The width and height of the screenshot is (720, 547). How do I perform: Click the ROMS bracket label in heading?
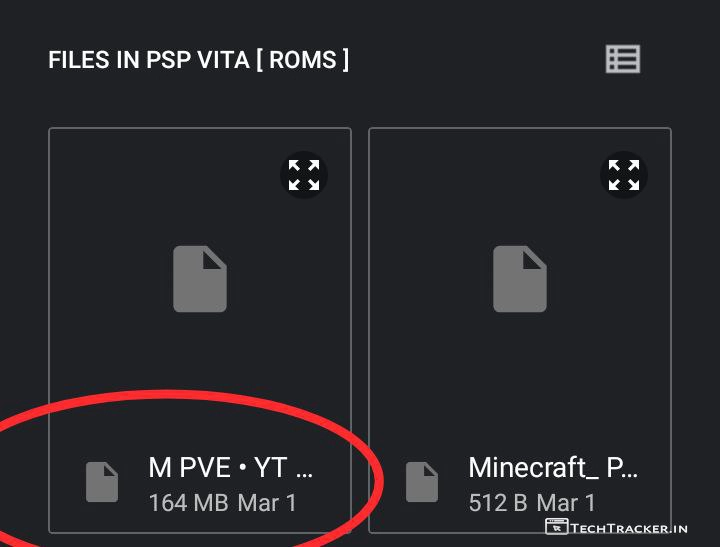pyautogui.click(x=301, y=60)
